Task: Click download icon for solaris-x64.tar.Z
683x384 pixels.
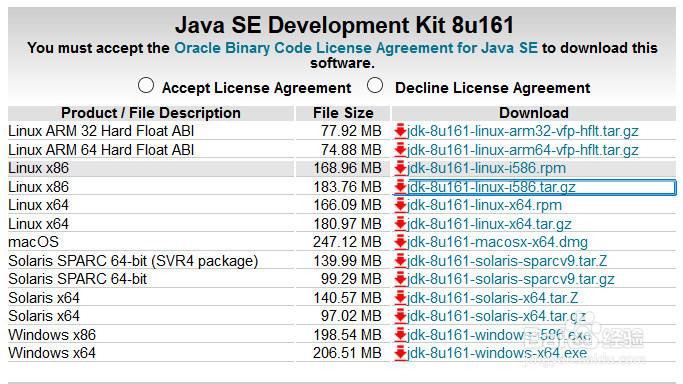Action: coord(400,298)
